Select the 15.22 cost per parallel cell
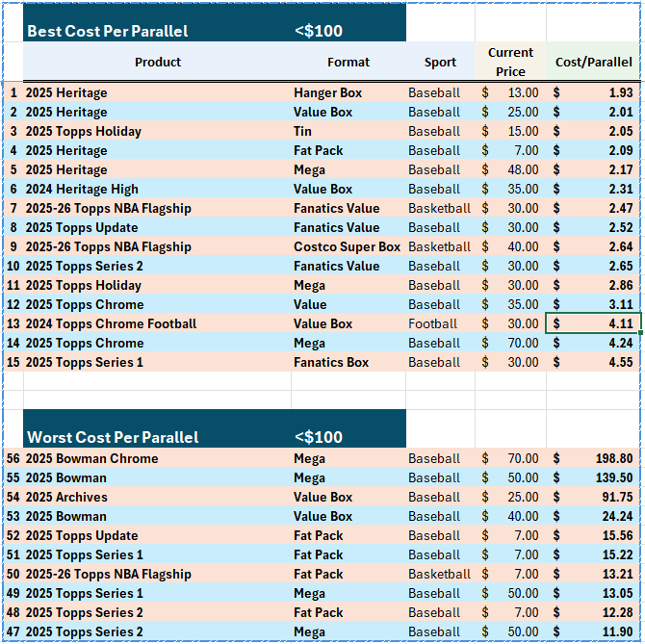 point(593,554)
